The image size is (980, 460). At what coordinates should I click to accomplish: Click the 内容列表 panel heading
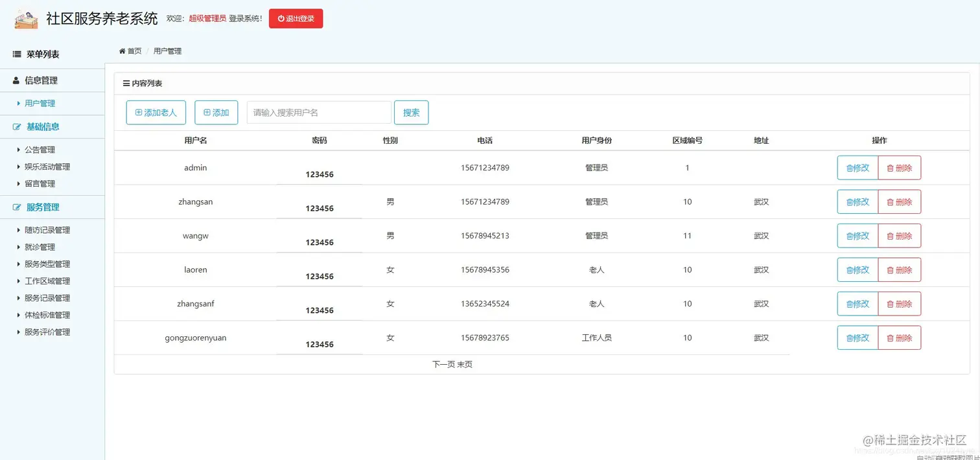click(x=143, y=84)
